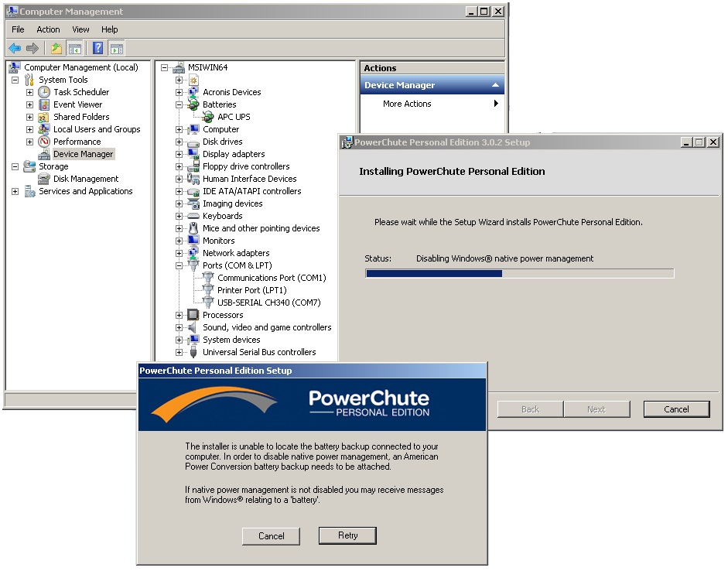The width and height of the screenshot is (728, 571).
Task: Click the Local Users and Groups icon
Action: point(44,129)
